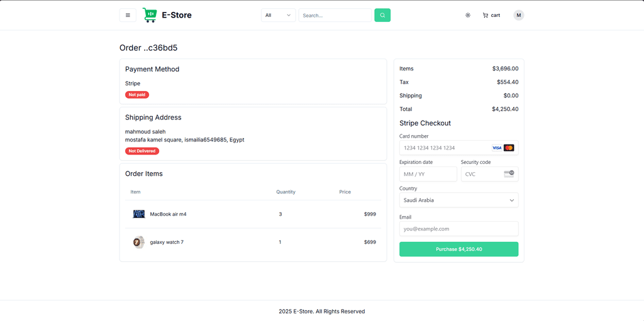Focus the Search input field
644x321 pixels.
pyautogui.click(x=335, y=15)
